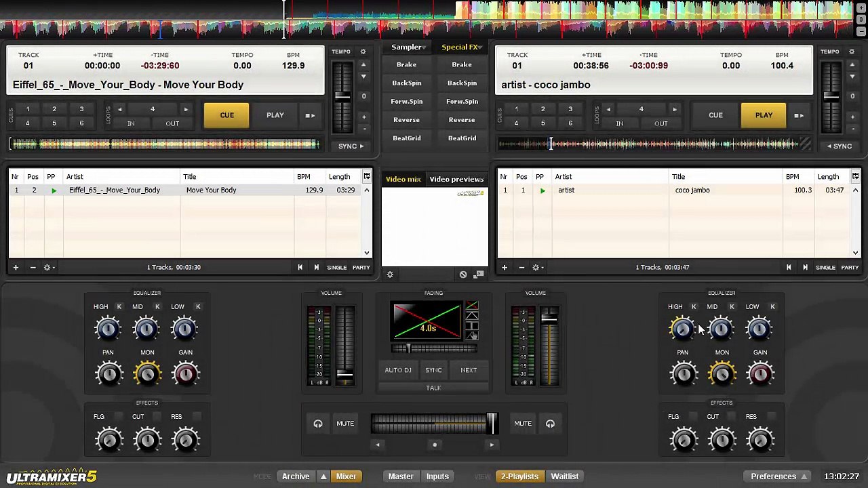
Task: Open the Inputs view
Action: pyautogui.click(x=437, y=476)
